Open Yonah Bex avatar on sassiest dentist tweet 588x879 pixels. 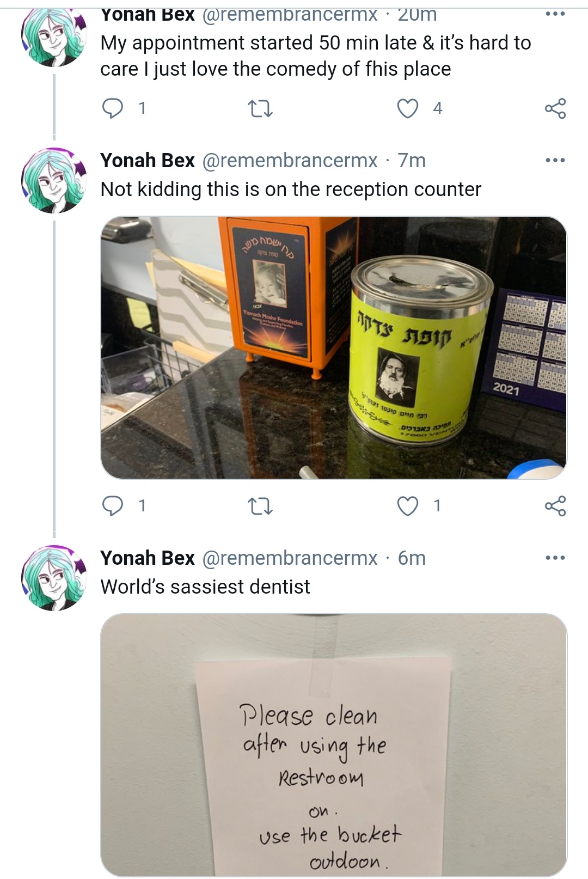pyautogui.click(x=54, y=578)
